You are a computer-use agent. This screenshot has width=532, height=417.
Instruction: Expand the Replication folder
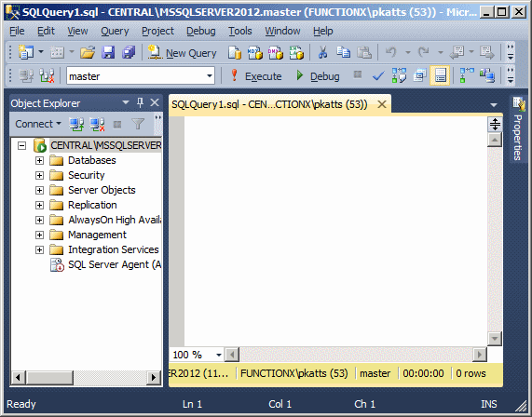(x=39, y=205)
